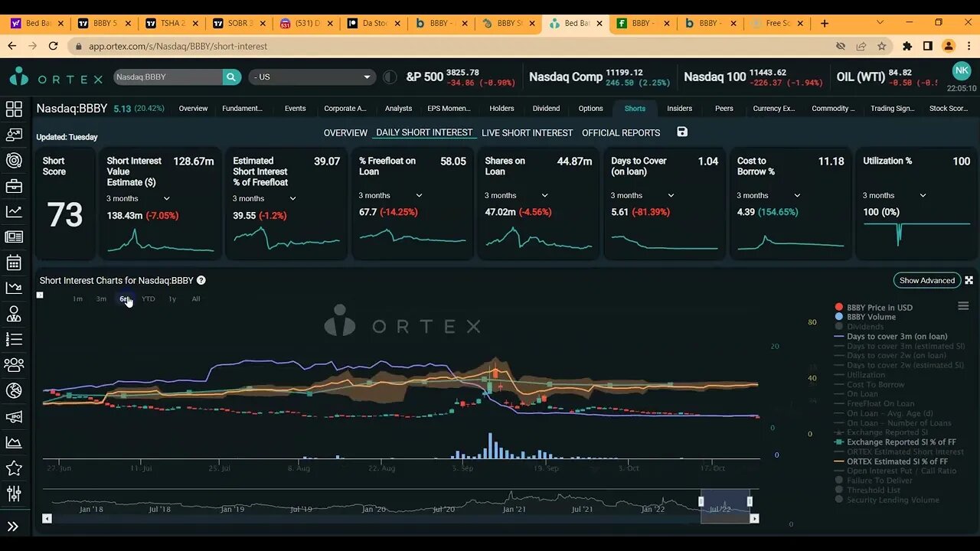Screen dimensions: 980x551
Task: Toggle BBBY Volume series
Action: [865, 317]
